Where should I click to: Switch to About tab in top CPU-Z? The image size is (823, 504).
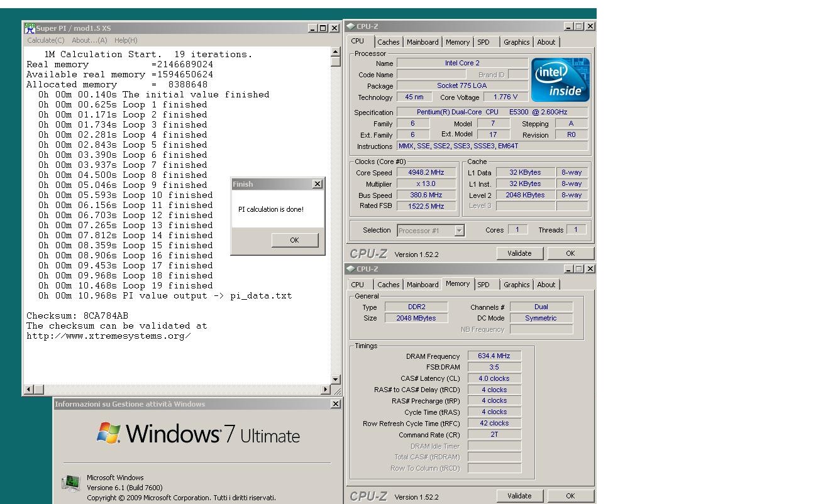click(x=546, y=42)
